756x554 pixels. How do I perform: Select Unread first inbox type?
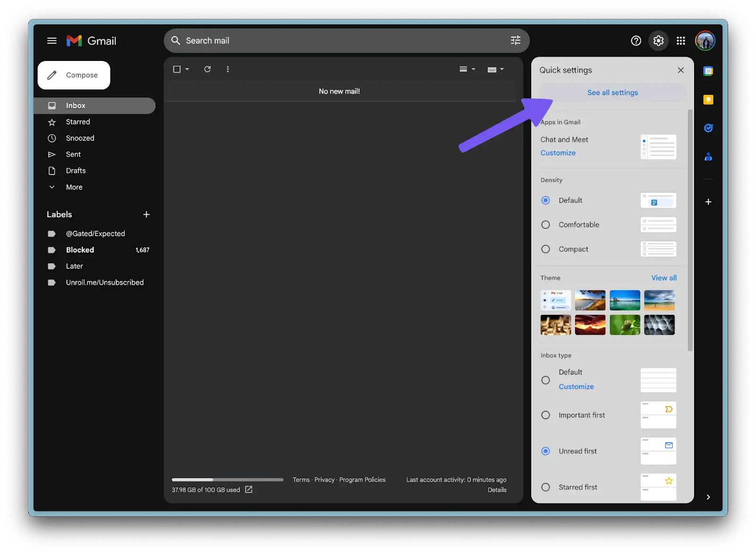[546, 451]
